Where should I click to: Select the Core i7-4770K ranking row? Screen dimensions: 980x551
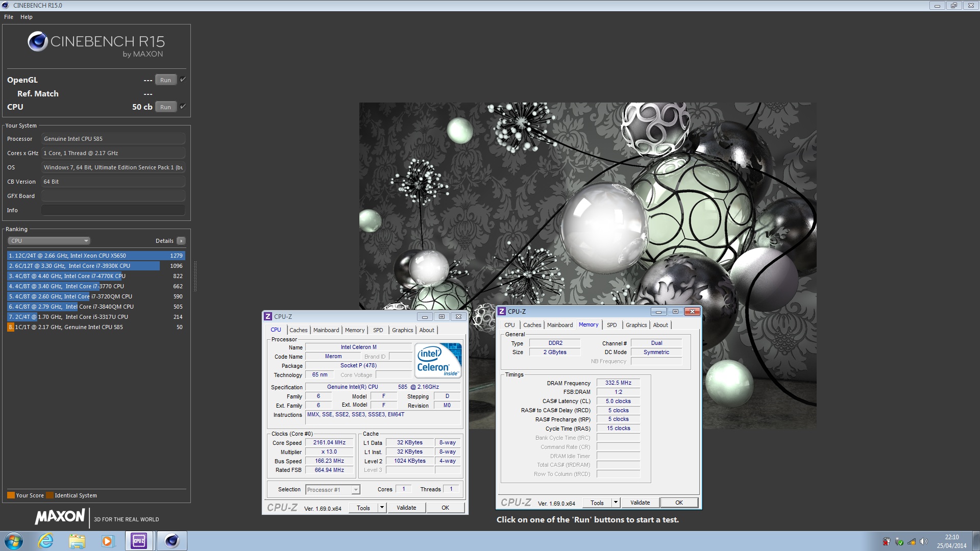click(96, 276)
